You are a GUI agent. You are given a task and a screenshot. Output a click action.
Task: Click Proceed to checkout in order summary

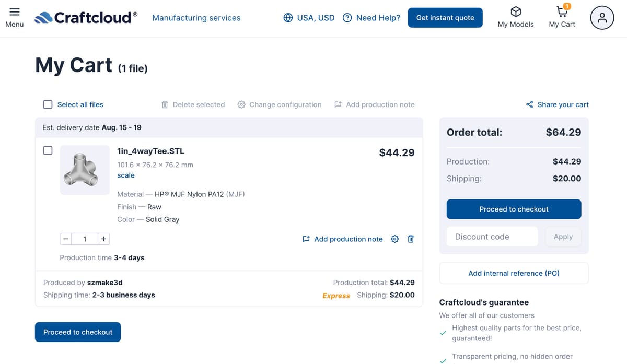pos(514,209)
